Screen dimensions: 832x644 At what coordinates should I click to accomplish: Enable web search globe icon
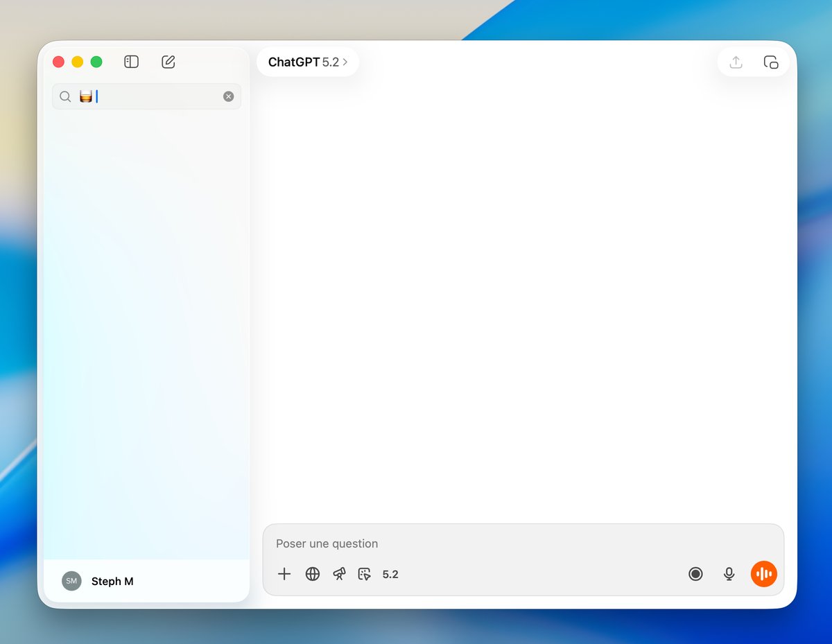pyautogui.click(x=313, y=574)
